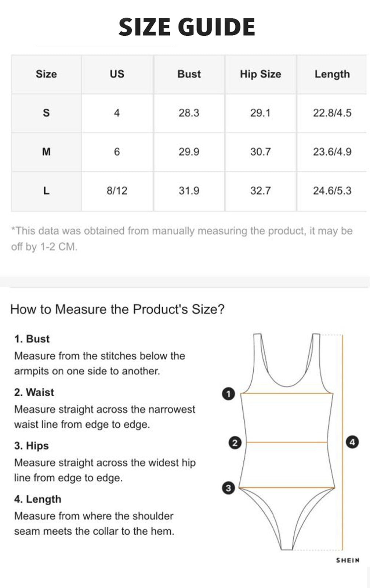
Task: Click the 2. Waist instruction heading
Action: pyautogui.click(x=34, y=392)
